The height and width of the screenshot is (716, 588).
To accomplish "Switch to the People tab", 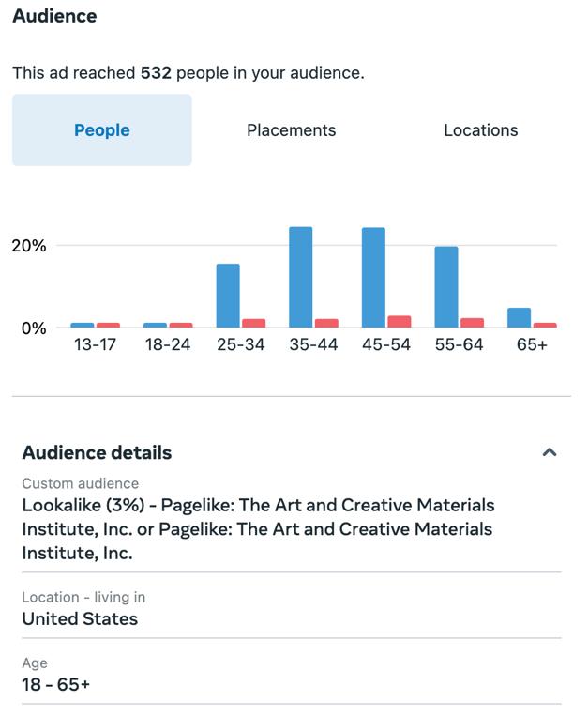I will [102, 130].
